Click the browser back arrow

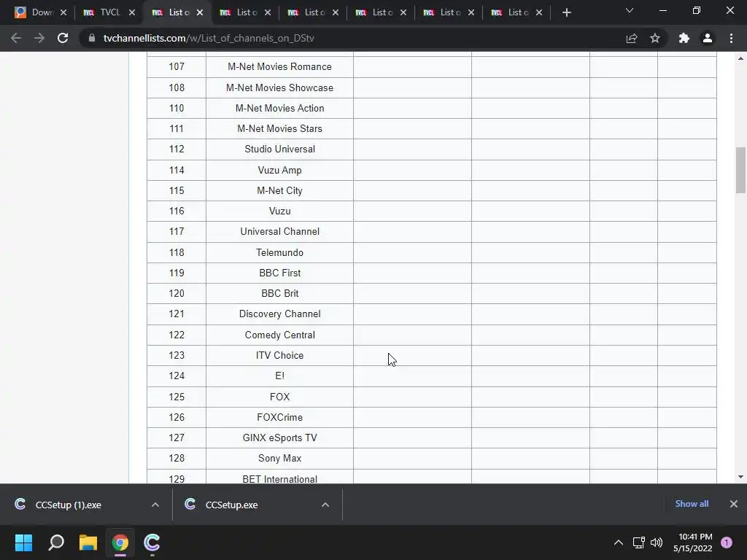16,38
